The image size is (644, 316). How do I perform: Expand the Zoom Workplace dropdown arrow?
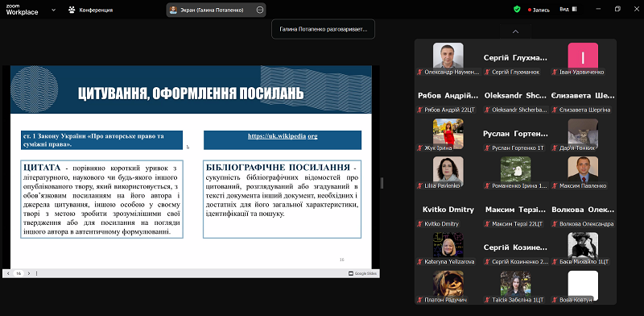[x=53, y=10]
